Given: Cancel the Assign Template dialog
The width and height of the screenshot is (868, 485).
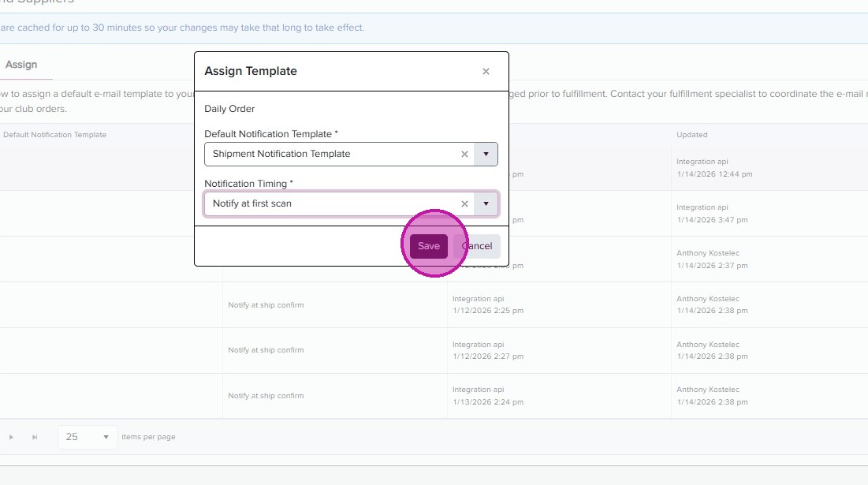Looking at the screenshot, I should (478, 246).
